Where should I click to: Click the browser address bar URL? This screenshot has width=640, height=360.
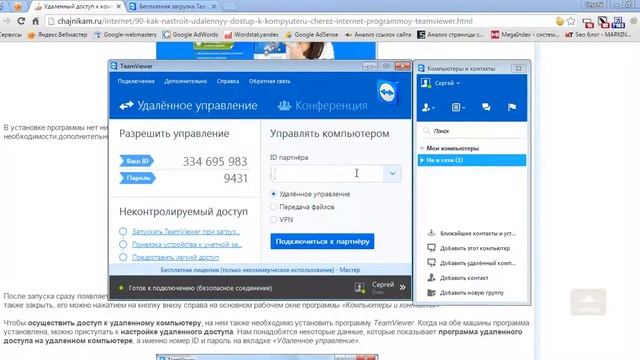point(265,21)
